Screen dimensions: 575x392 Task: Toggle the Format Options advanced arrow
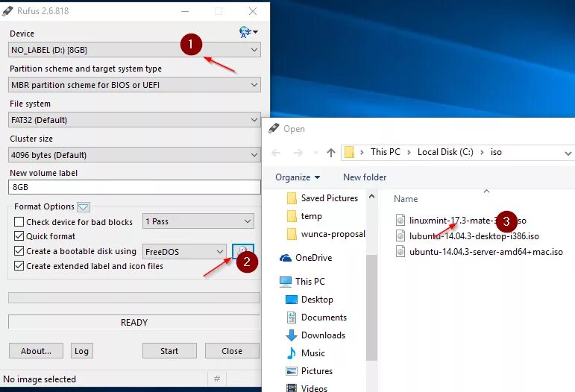point(84,207)
